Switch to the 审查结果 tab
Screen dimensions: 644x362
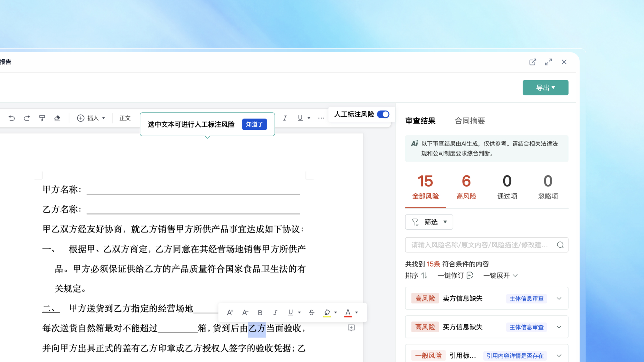point(420,121)
